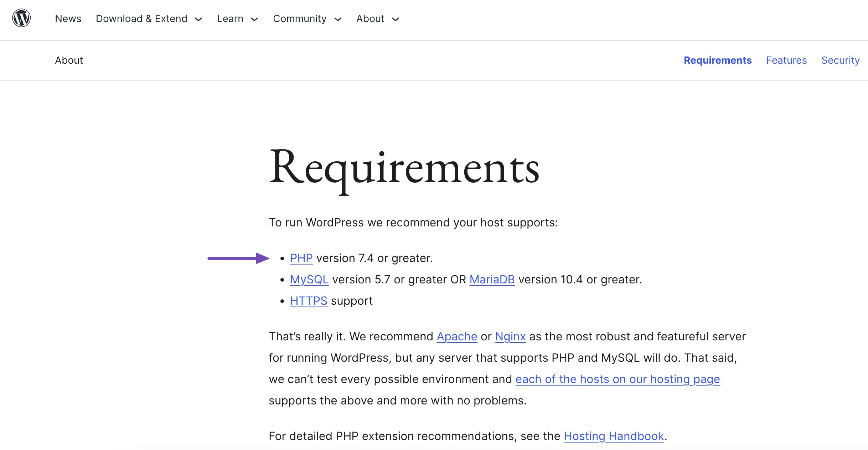Follow the MySQL link
Screen dimensions: 868x450
(x=309, y=279)
